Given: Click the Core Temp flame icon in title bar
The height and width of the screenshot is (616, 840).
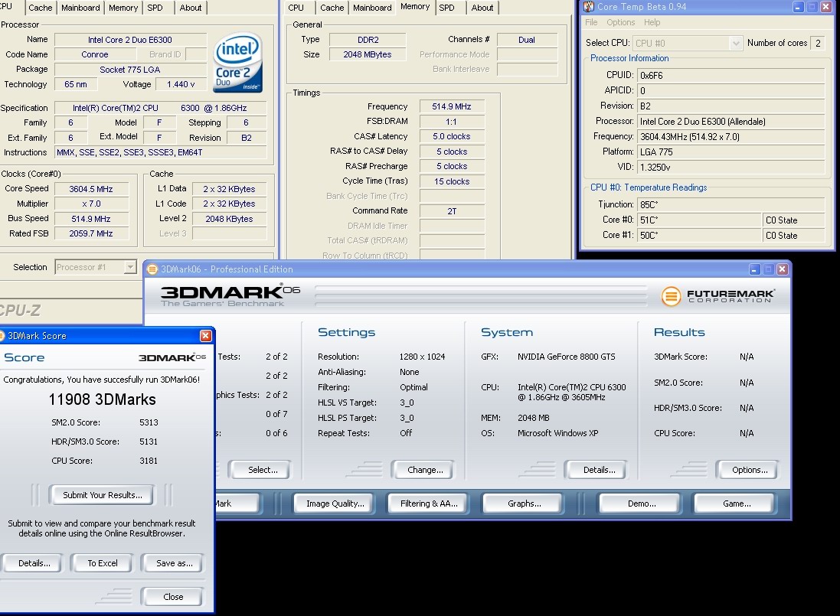Looking at the screenshot, I should tap(589, 7).
